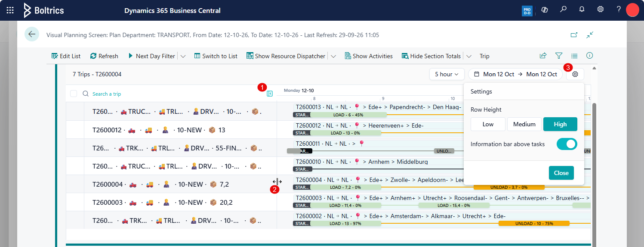Open the user account avatar
The height and width of the screenshot is (247, 644).
point(632,9)
